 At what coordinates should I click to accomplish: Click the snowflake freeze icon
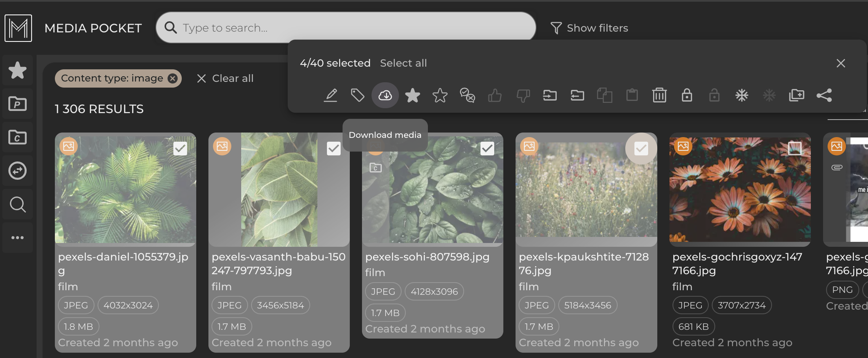pos(741,95)
